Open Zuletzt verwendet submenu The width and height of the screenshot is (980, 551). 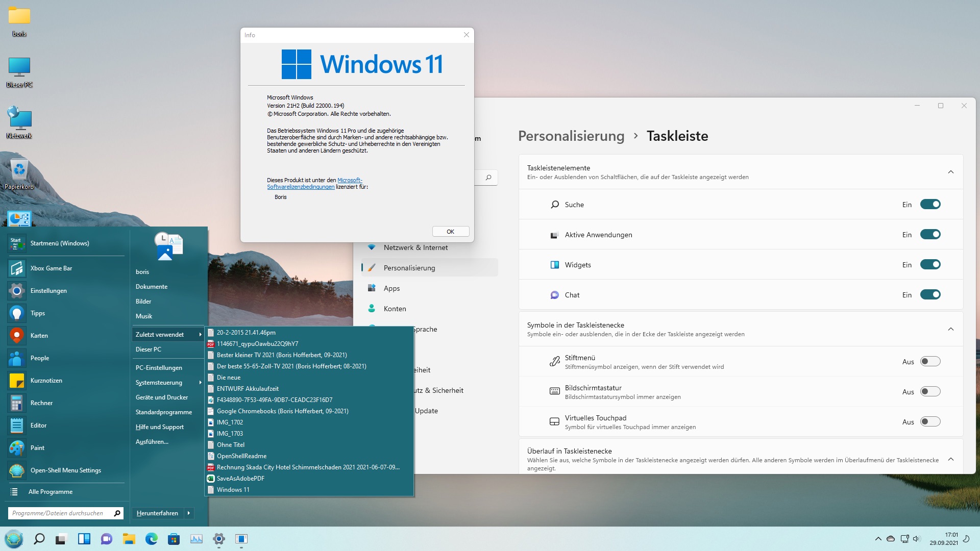pyautogui.click(x=168, y=335)
